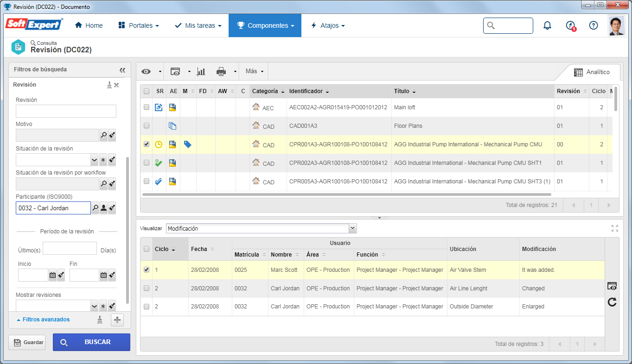Open the Mis tareas menu
The height and width of the screenshot is (364, 632).
pyautogui.click(x=198, y=25)
